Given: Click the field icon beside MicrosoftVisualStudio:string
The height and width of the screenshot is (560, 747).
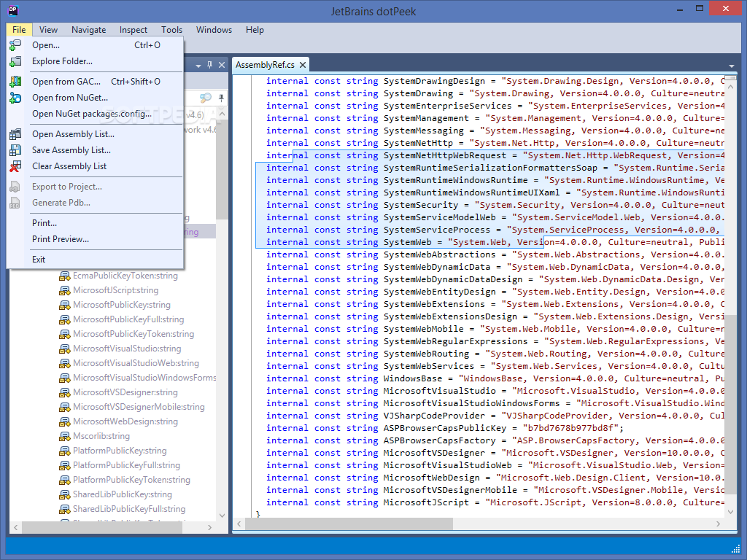Looking at the screenshot, I should pyautogui.click(x=64, y=349).
